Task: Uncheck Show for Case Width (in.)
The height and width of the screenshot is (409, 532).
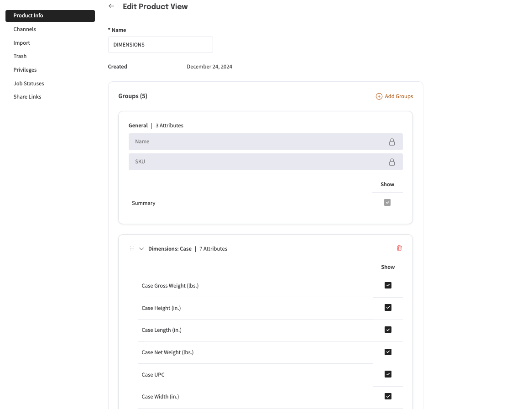Action: (x=388, y=396)
